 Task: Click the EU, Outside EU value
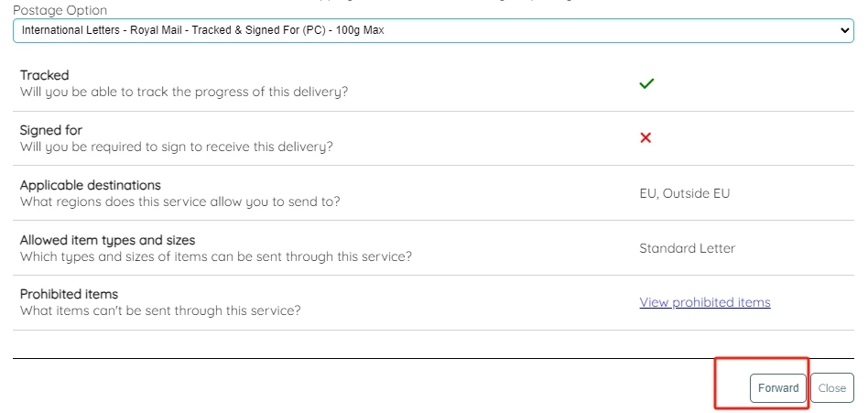(684, 193)
